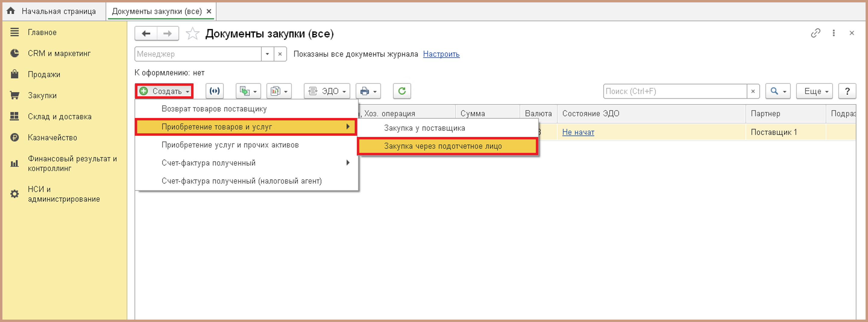Screen dimensions: 868x322
Task: Open the Настроить link
Action: coord(441,54)
